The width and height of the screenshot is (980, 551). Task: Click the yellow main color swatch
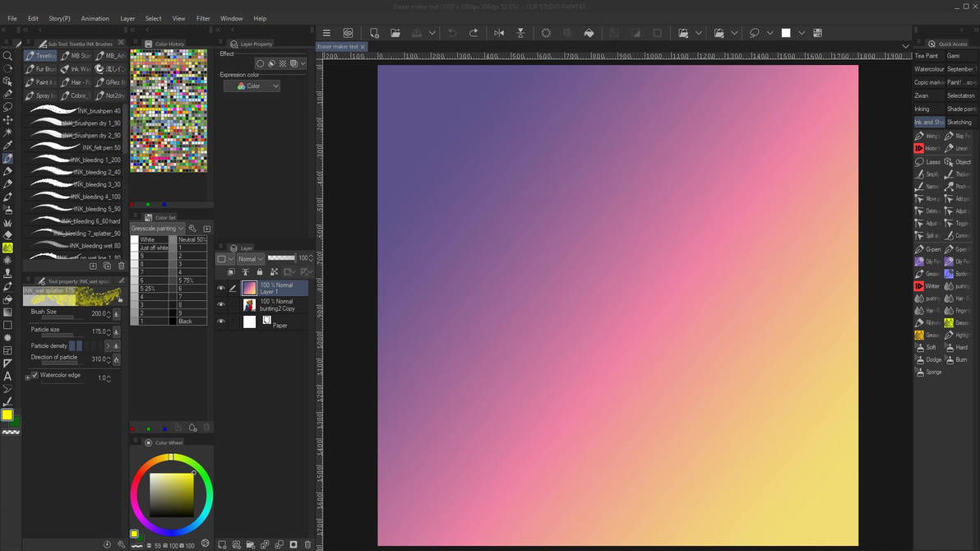tap(7, 415)
